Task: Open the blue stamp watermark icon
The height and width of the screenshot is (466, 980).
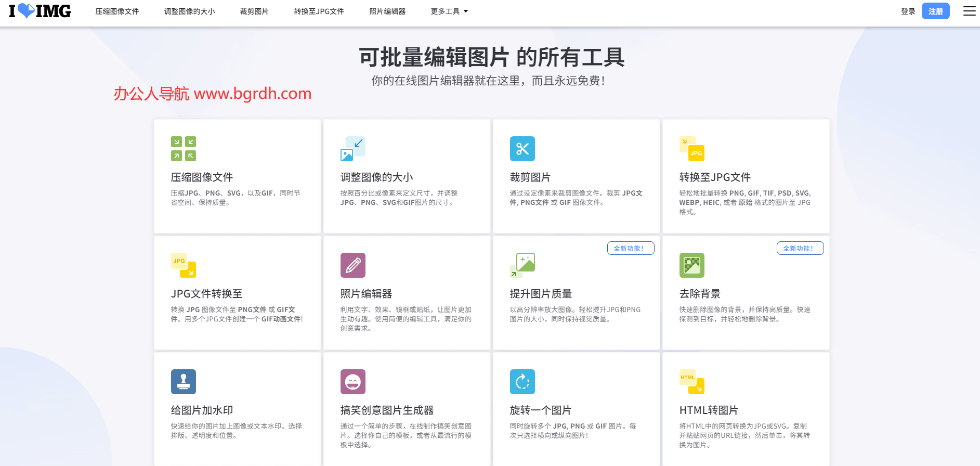Action: (184, 382)
